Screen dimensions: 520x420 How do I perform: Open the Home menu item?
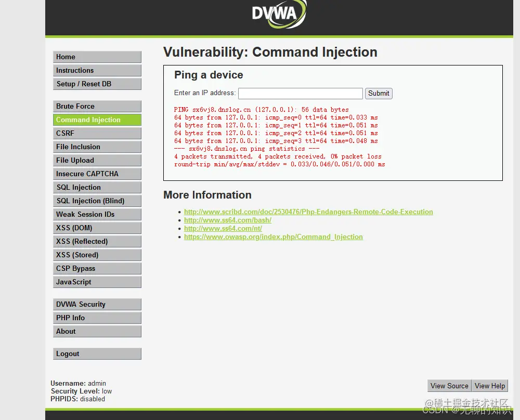[x=97, y=57]
